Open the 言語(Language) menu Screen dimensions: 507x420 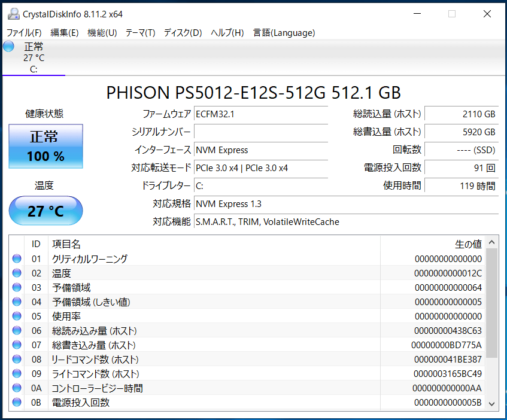coord(284,33)
